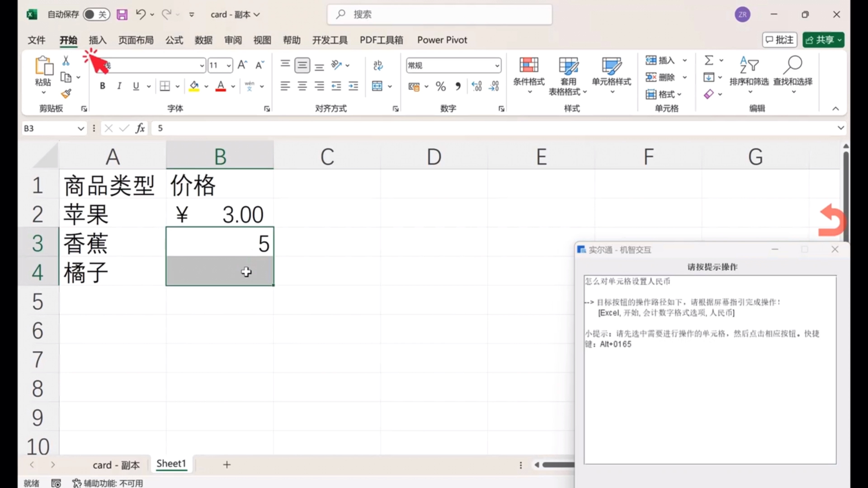Switch to the 页面布局 tab

tap(136, 40)
